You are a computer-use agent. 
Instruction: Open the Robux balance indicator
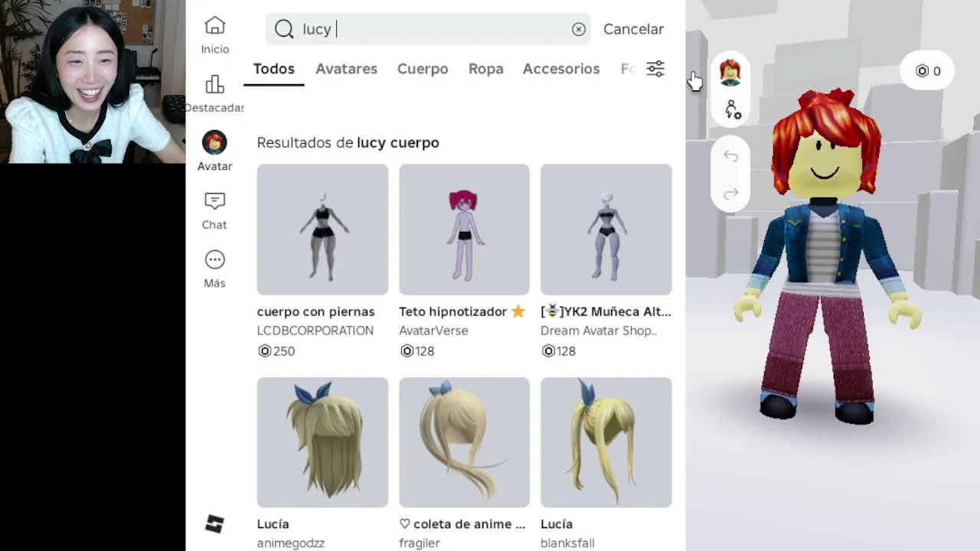pos(928,71)
